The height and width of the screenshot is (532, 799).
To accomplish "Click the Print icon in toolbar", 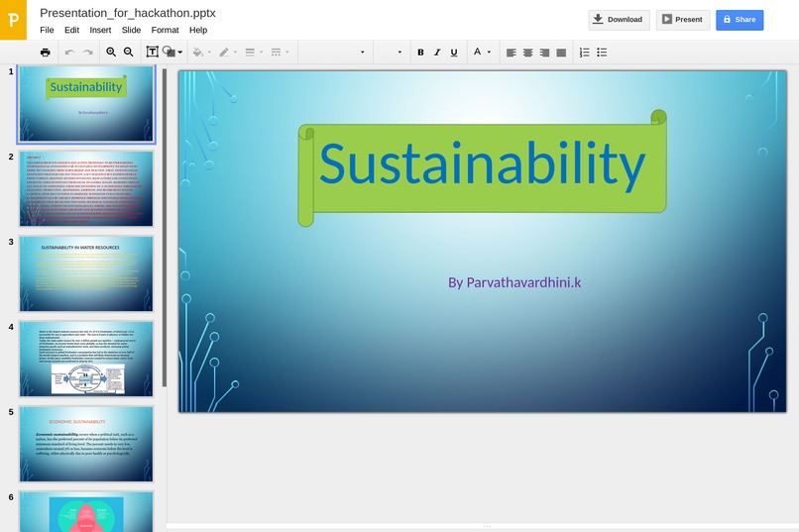I will tap(45, 52).
